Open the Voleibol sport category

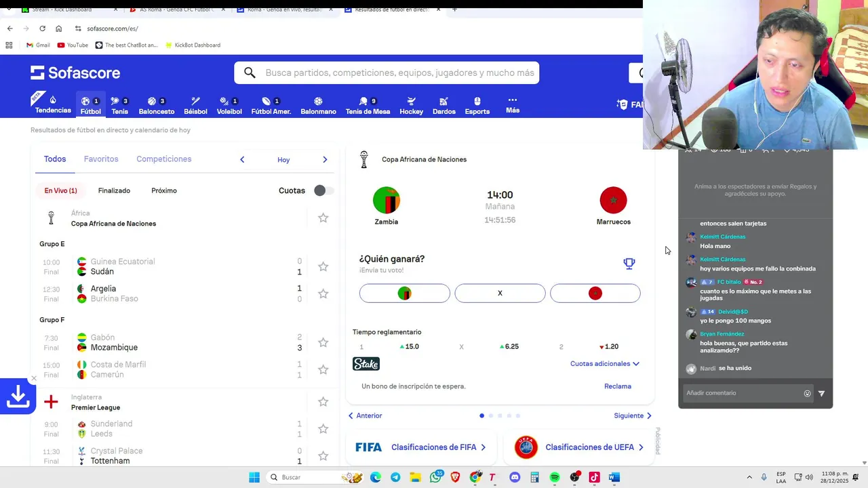(229, 106)
